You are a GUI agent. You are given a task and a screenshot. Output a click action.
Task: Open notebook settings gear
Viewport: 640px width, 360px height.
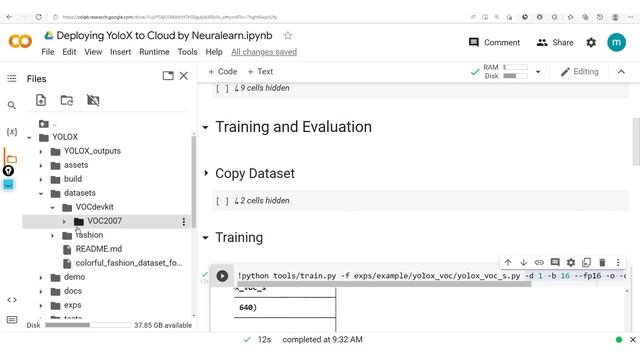pyautogui.click(x=591, y=42)
